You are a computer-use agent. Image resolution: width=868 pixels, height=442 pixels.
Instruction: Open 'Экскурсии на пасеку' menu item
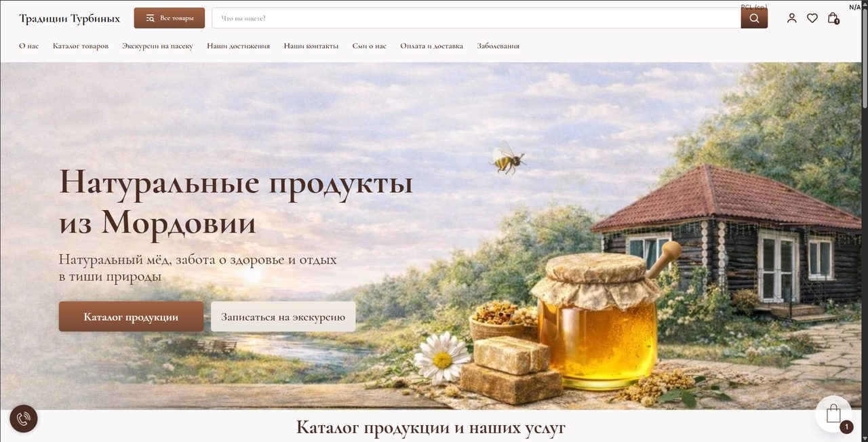157,46
